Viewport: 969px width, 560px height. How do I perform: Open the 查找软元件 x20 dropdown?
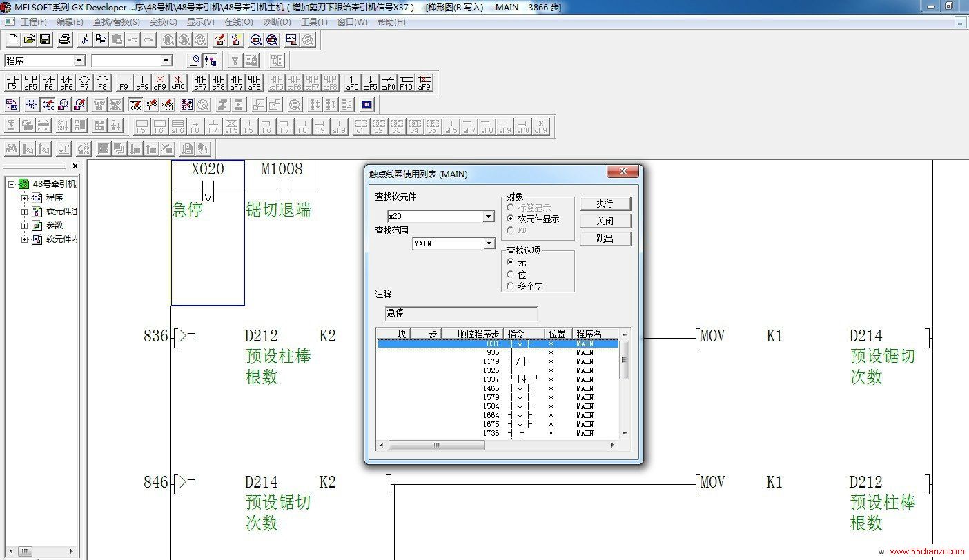[489, 216]
